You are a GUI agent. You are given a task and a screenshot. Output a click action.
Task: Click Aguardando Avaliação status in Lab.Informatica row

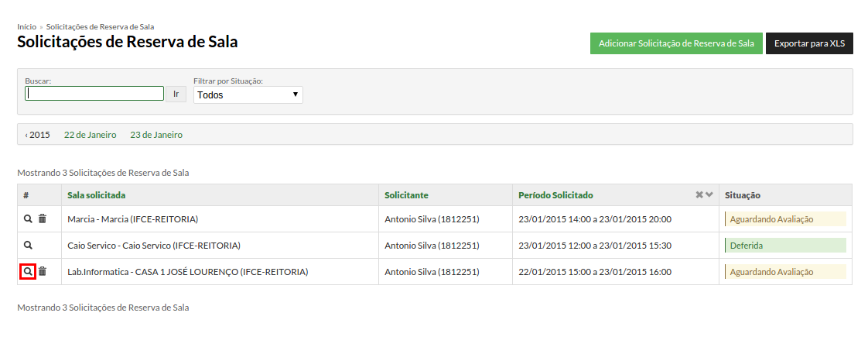click(785, 272)
